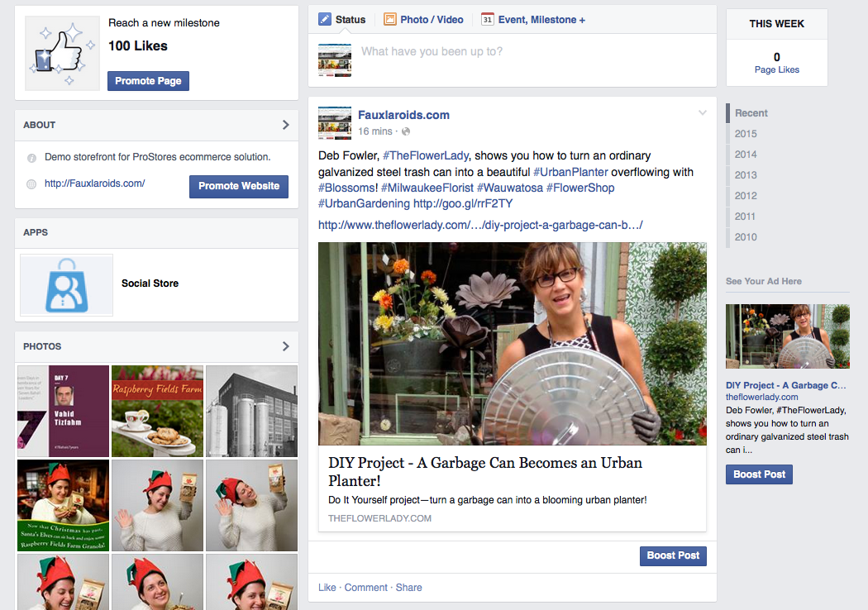Switch to Photo / Video tab
The height and width of the screenshot is (610, 868).
(x=423, y=19)
